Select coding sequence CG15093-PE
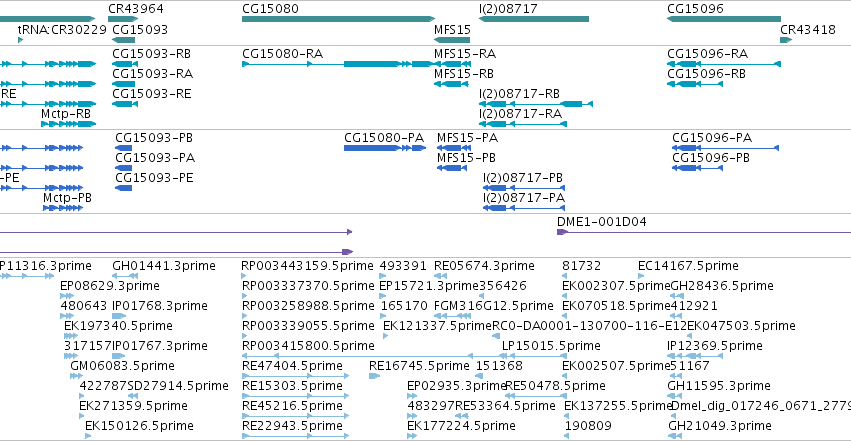The width and height of the screenshot is (851, 441). point(154,178)
